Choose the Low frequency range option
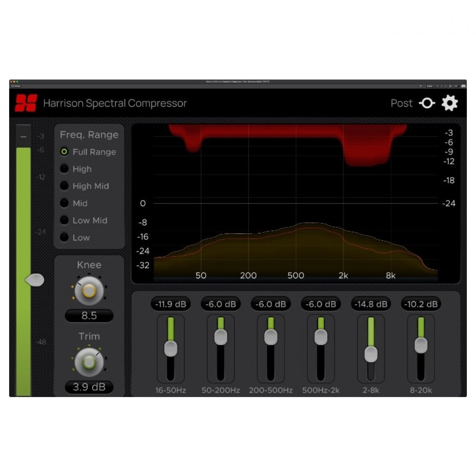The width and height of the screenshot is (476, 476). pos(64,238)
